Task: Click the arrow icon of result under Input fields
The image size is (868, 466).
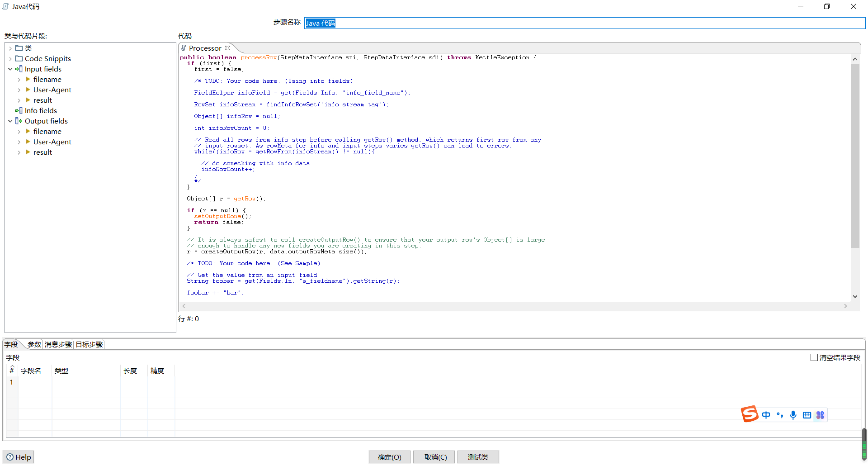Action: (x=28, y=100)
